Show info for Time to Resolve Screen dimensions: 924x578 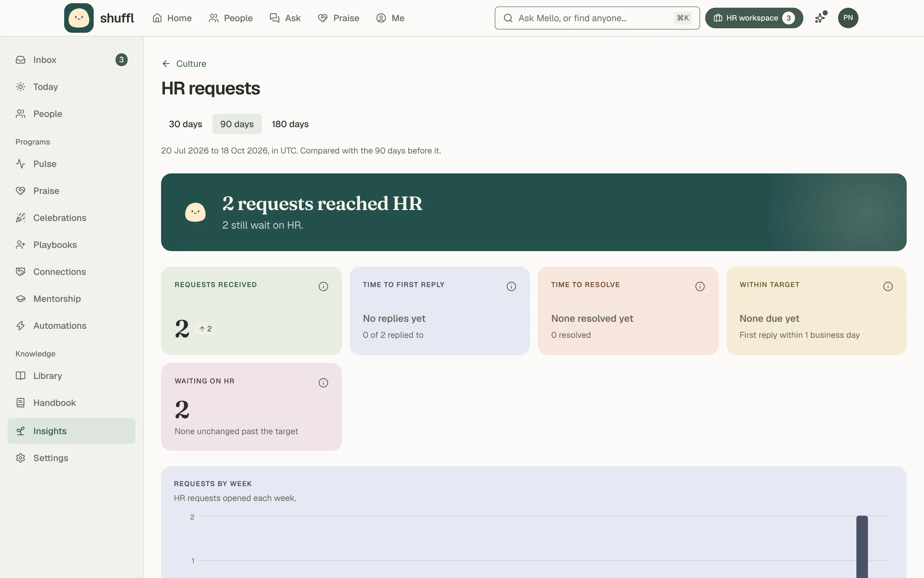[699, 286]
